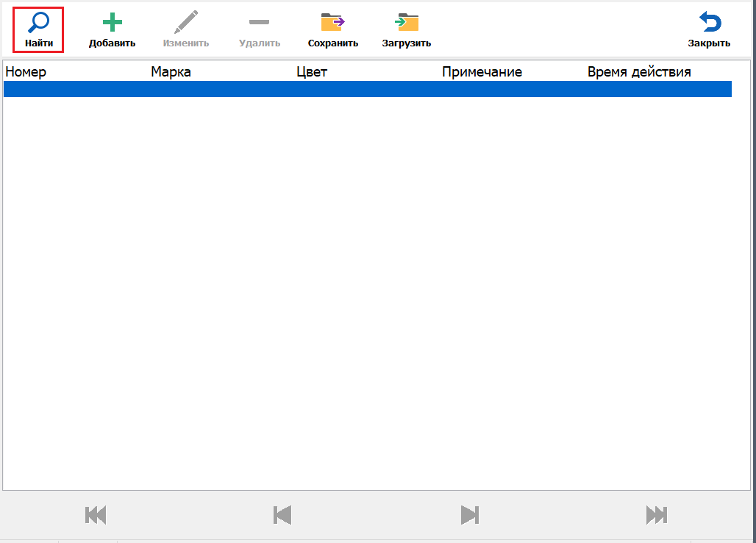The height and width of the screenshot is (543, 756).
Task: Click the Примечание column header
Action: coord(482,72)
